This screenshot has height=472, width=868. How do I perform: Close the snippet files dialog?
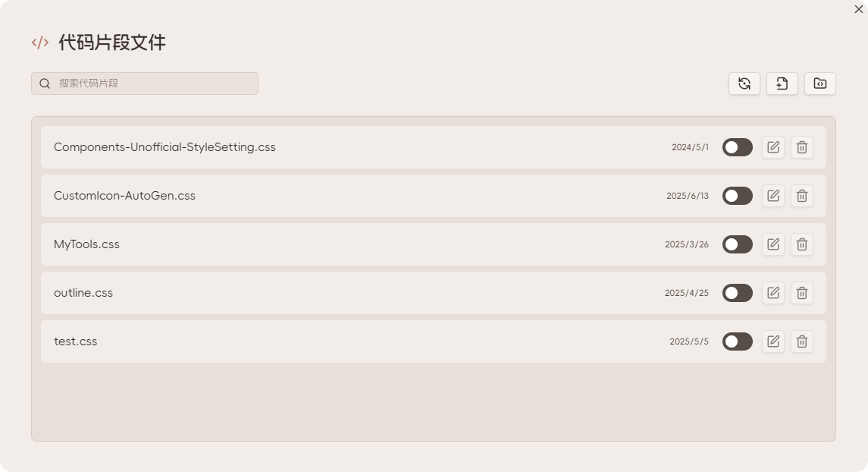(858, 9)
